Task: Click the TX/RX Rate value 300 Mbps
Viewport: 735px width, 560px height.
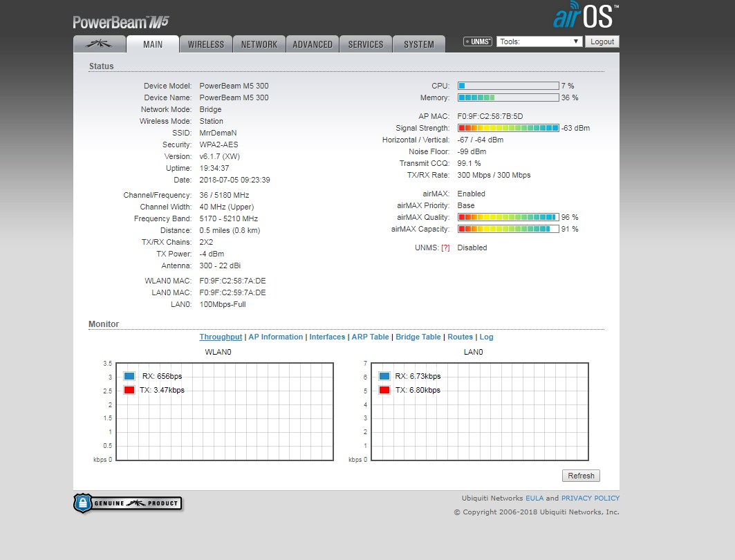Action: pyautogui.click(x=494, y=176)
